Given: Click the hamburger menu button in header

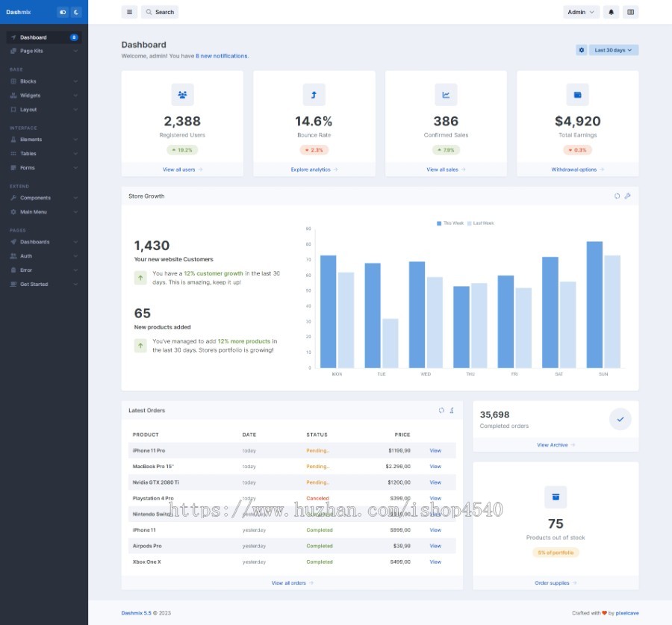Looking at the screenshot, I should 129,12.
